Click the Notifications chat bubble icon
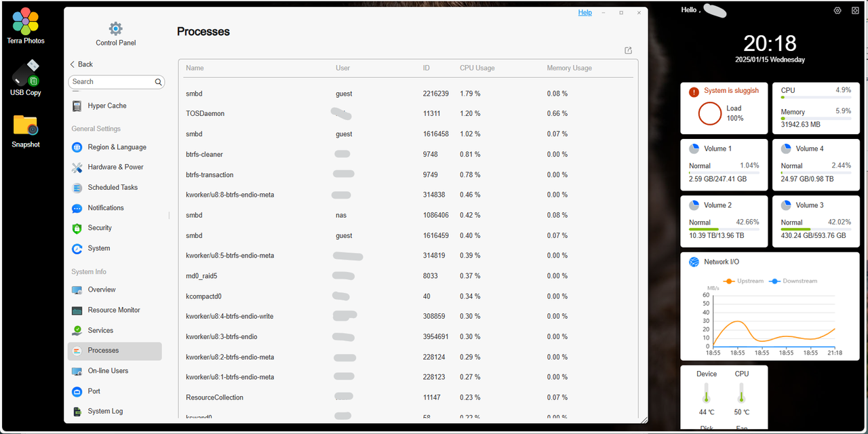868x434 pixels. click(77, 208)
